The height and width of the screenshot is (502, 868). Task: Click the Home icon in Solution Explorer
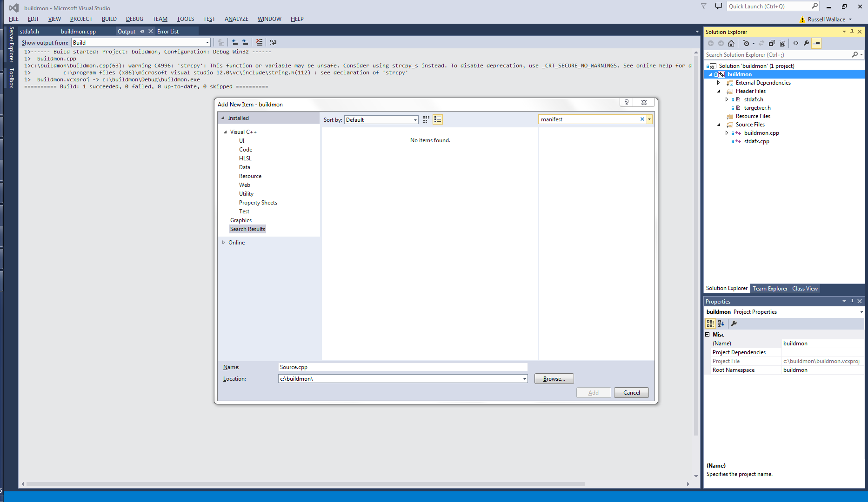[x=731, y=43]
